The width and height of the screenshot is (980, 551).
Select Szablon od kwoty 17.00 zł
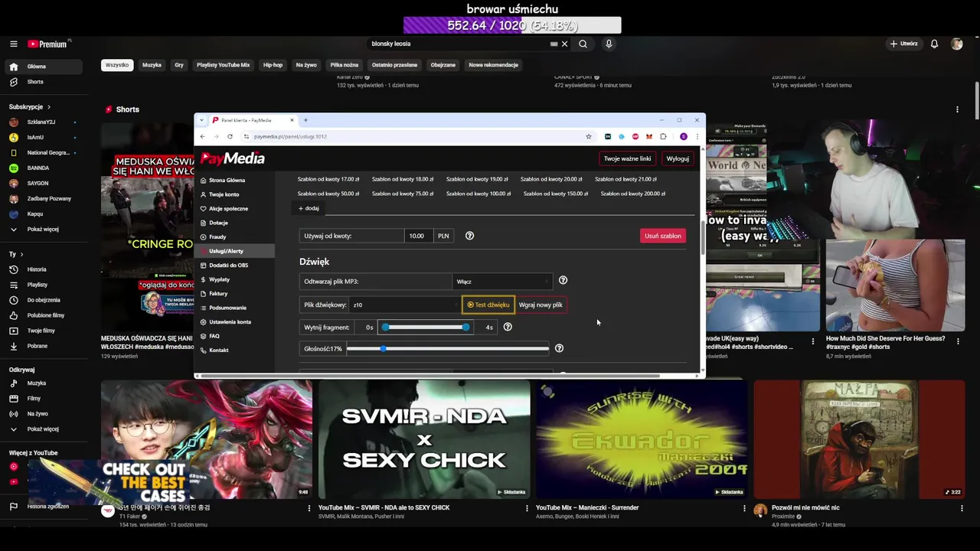point(328,179)
